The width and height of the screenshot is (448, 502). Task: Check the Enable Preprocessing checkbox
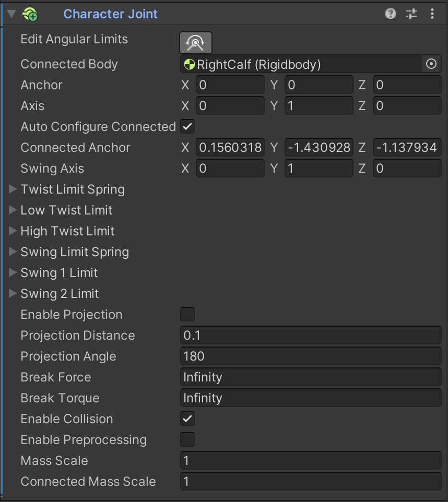pos(187,440)
